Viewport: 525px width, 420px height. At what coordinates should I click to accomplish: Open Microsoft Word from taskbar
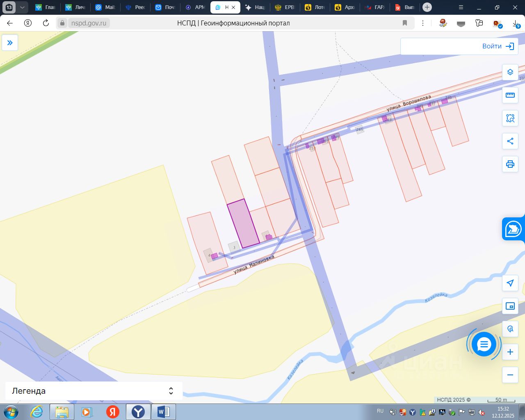point(164,412)
